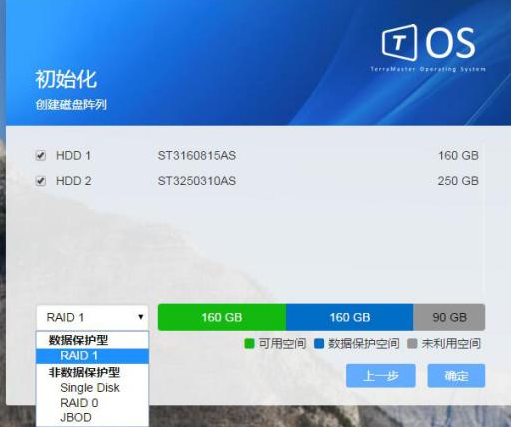
Task: Click the green available space legend icon
Action: click(x=249, y=344)
